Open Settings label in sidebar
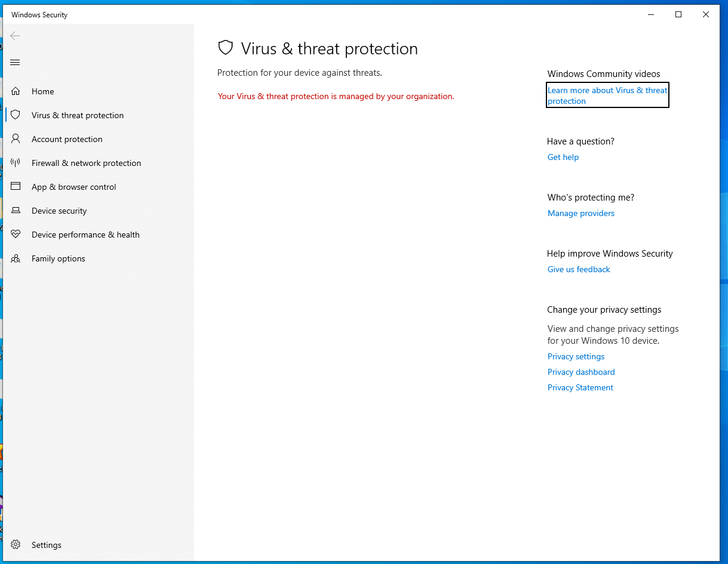The height and width of the screenshot is (564, 728). (x=47, y=545)
